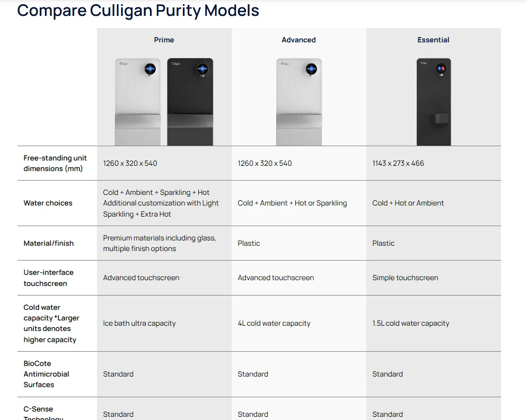Click the Prime column header
Viewport: 527px width, 420px height.
(164, 40)
